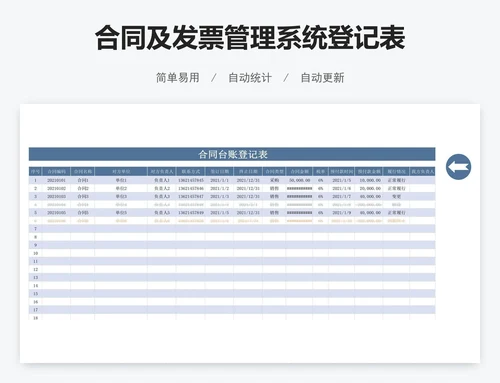Click the 联系方式 column header

coord(191,172)
